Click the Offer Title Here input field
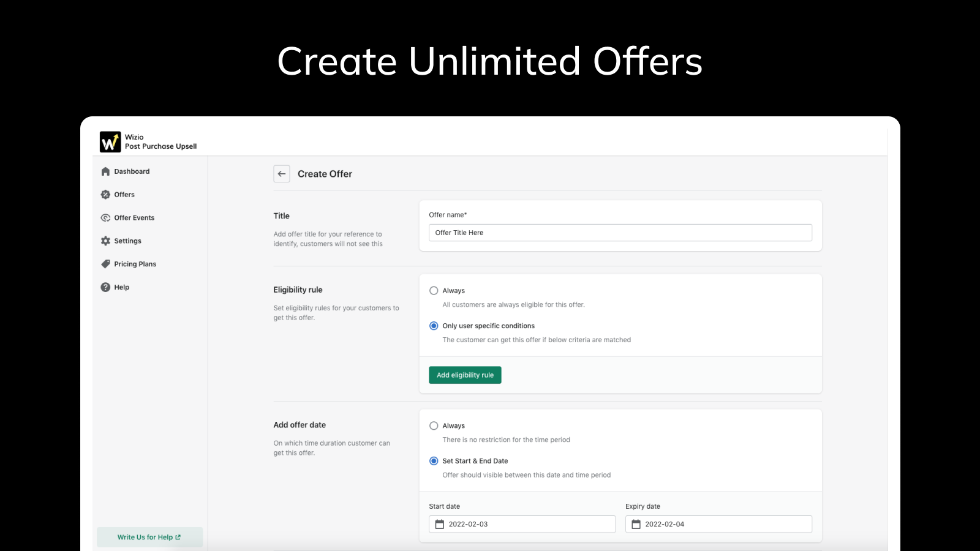Viewport: 980px width, 551px height. click(619, 233)
